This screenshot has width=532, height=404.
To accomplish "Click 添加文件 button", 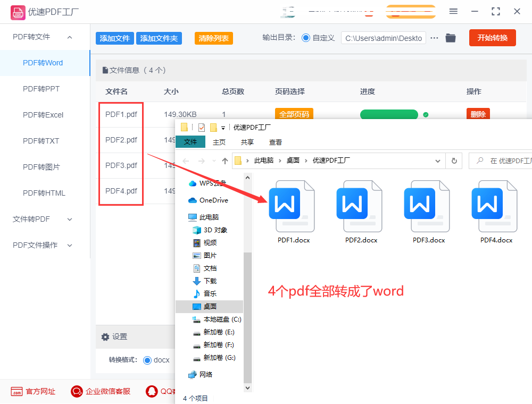I will pos(115,38).
